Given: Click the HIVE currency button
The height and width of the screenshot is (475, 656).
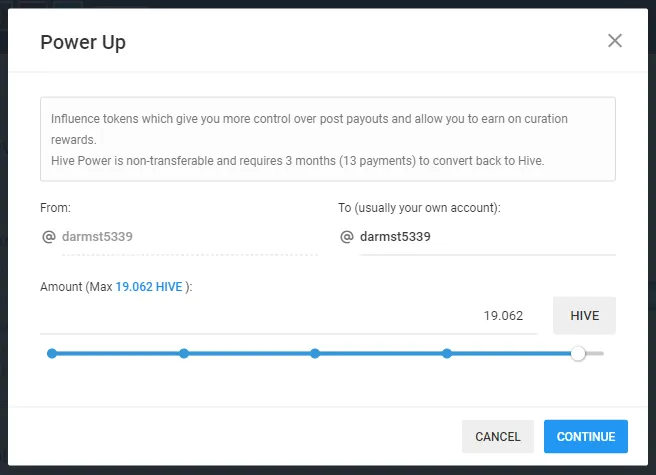Looking at the screenshot, I should point(584,315).
